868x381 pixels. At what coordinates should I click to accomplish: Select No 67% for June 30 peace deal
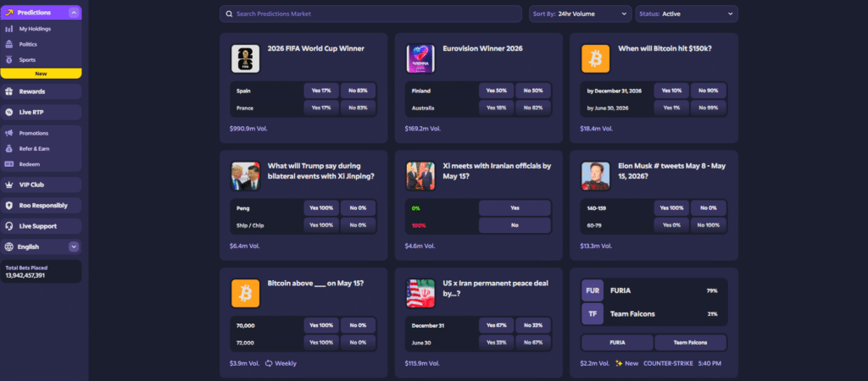tap(533, 342)
